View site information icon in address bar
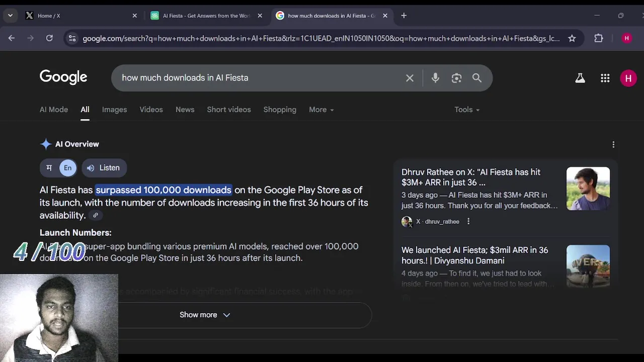 pos(72,38)
